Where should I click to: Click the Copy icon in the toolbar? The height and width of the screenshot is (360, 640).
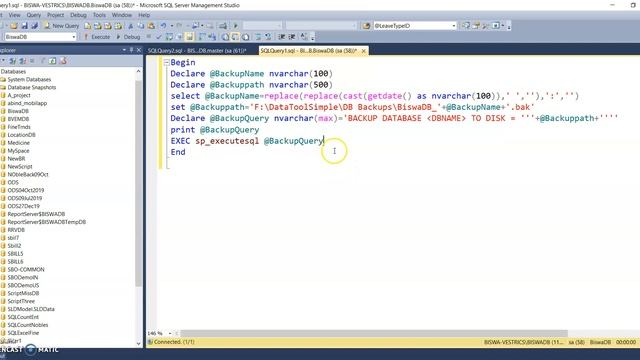pyautogui.click(x=140, y=26)
